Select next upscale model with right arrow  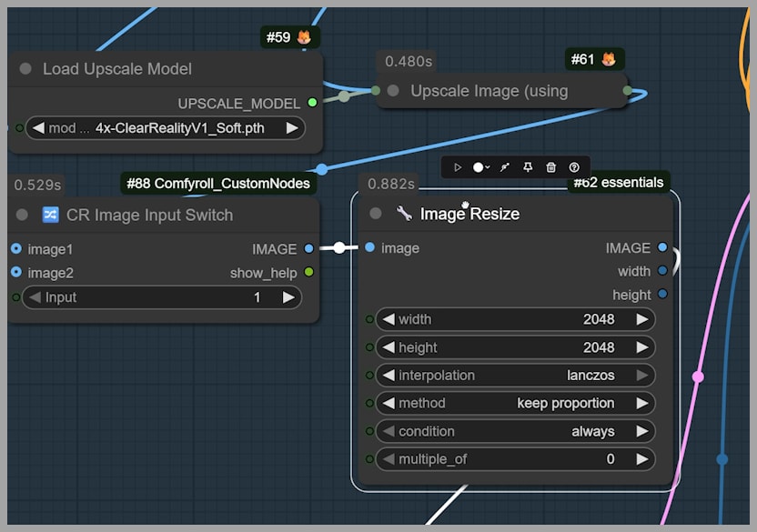point(291,128)
